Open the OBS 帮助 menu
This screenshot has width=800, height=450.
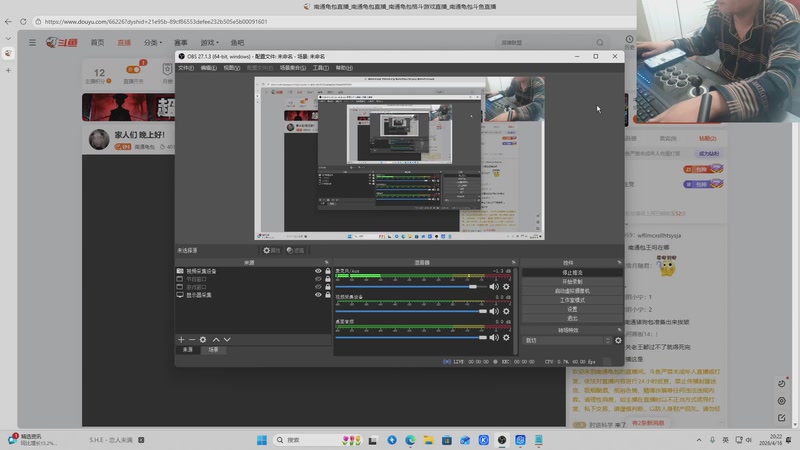coord(344,68)
